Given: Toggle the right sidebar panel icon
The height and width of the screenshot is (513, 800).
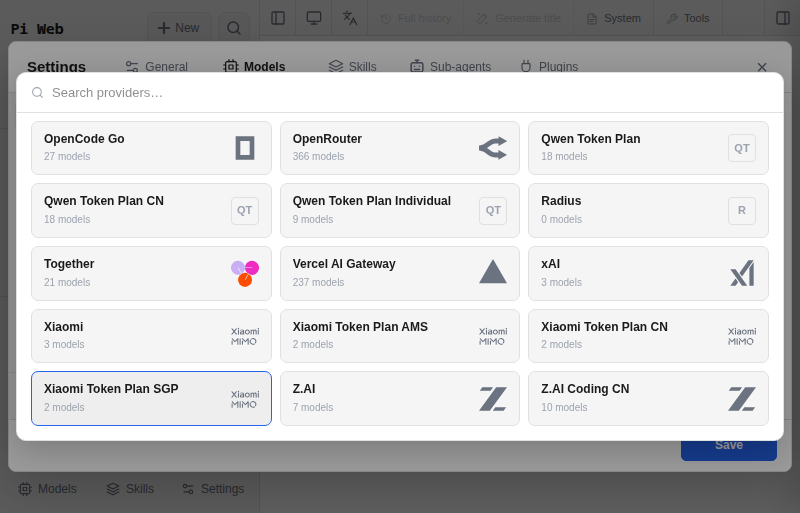Looking at the screenshot, I should click(783, 18).
